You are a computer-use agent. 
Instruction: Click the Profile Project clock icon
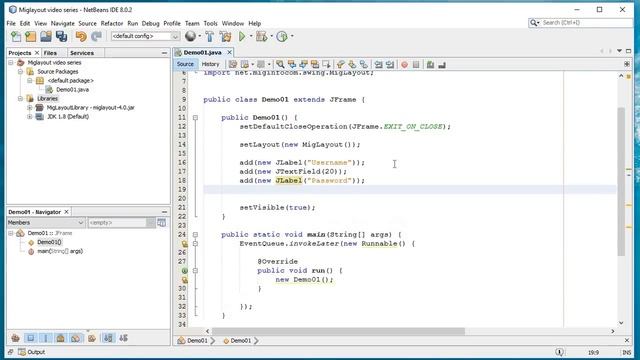[x=282, y=36]
